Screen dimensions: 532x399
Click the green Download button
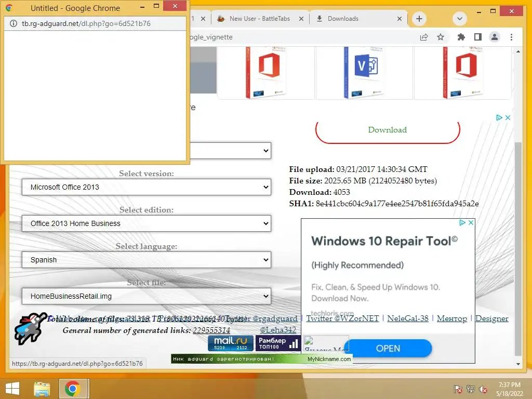(x=388, y=131)
